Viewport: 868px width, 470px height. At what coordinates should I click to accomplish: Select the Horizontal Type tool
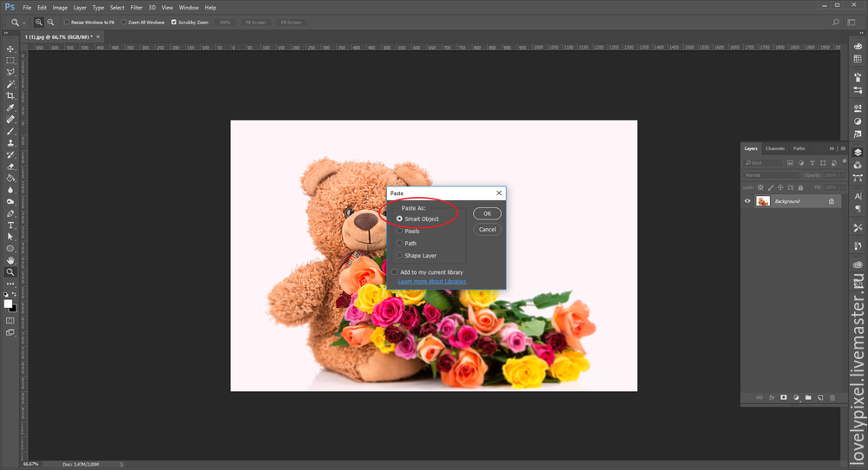point(10,225)
